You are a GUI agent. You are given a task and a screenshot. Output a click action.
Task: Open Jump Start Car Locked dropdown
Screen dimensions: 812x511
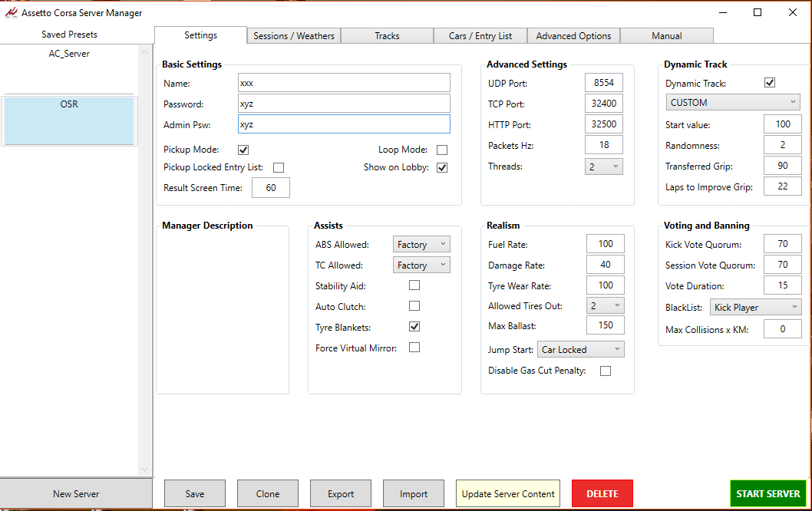(581, 349)
